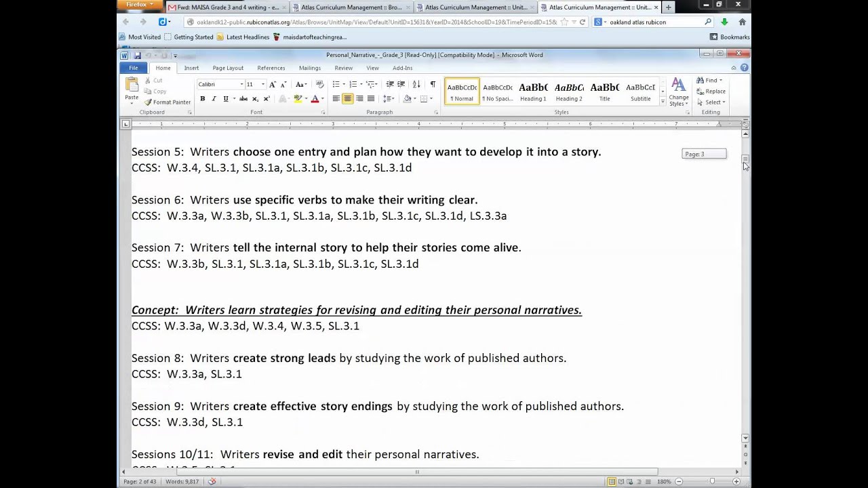Switch to the Review tab
Screen dimensions: 868x488
[343, 68]
